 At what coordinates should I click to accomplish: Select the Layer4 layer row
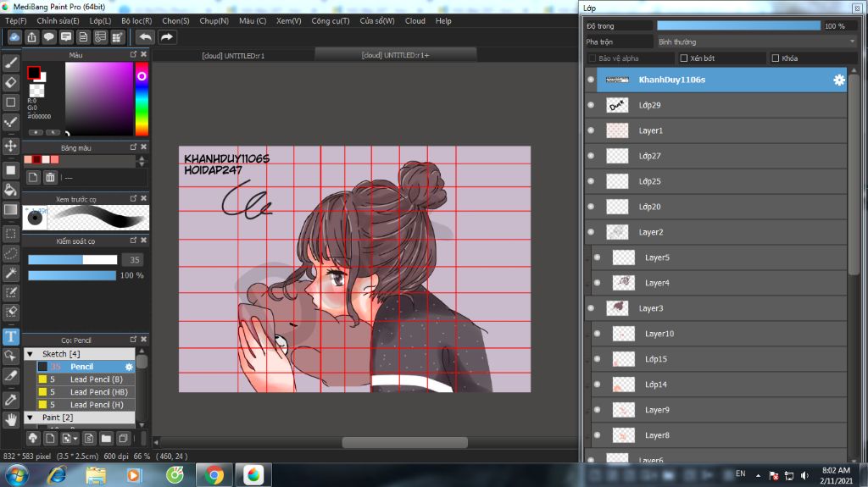click(x=719, y=283)
